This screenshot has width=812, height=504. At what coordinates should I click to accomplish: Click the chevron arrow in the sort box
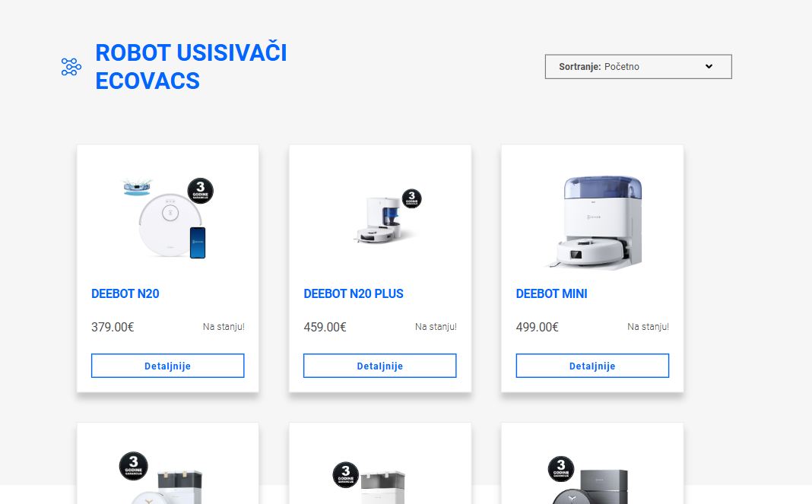coord(709,66)
